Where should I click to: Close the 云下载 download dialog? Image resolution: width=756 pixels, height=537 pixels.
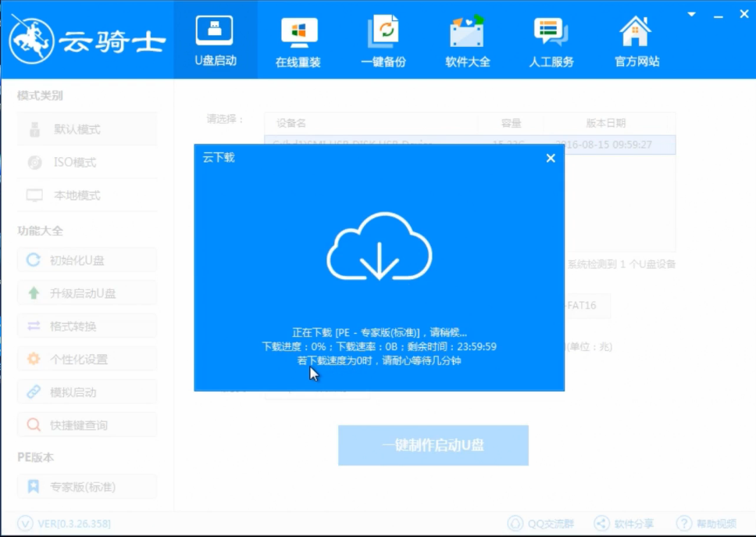[551, 158]
